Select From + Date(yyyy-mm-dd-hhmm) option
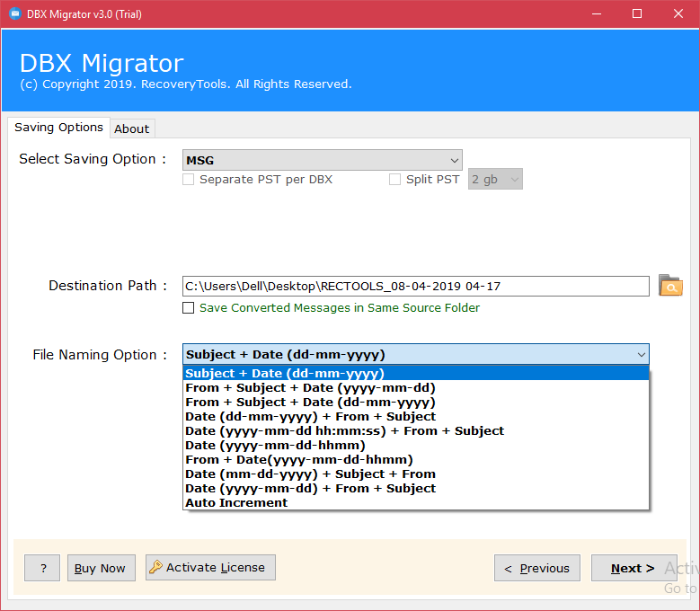The height and width of the screenshot is (611, 700). point(416,459)
